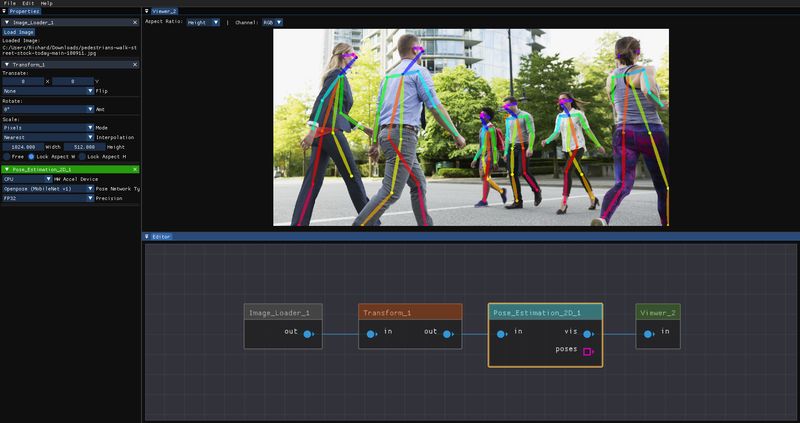Click the Image_Loader_1 node's out pin

pos(309,333)
